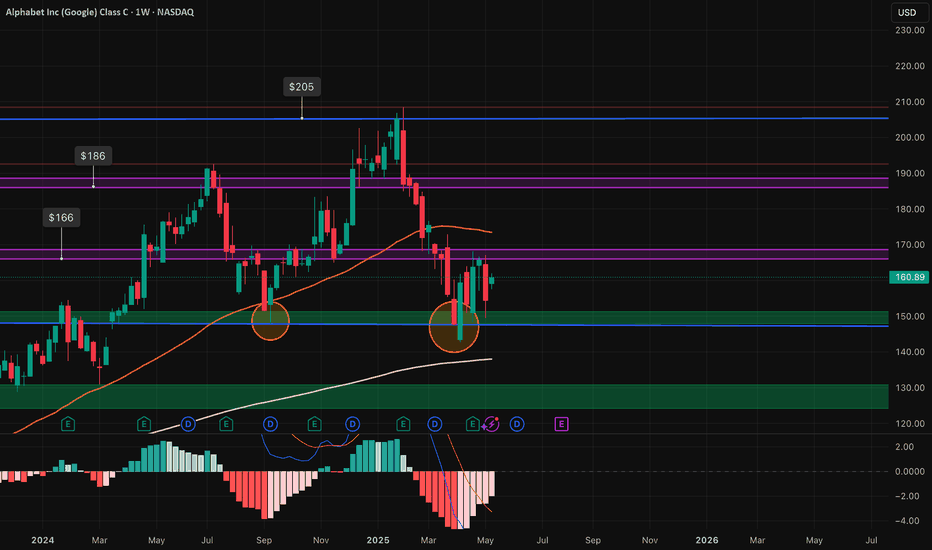Screen dimensions: 932x550
Task: Click the December 2024 dividend D marker
Action: 352,424
